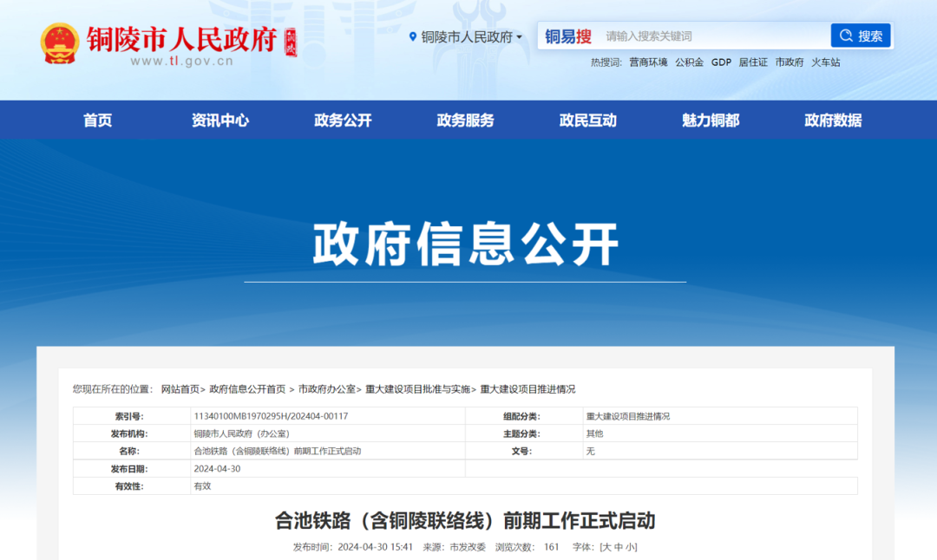Click the 政府信息公开 banner heading
This screenshot has width=937, height=560.
tap(466, 244)
